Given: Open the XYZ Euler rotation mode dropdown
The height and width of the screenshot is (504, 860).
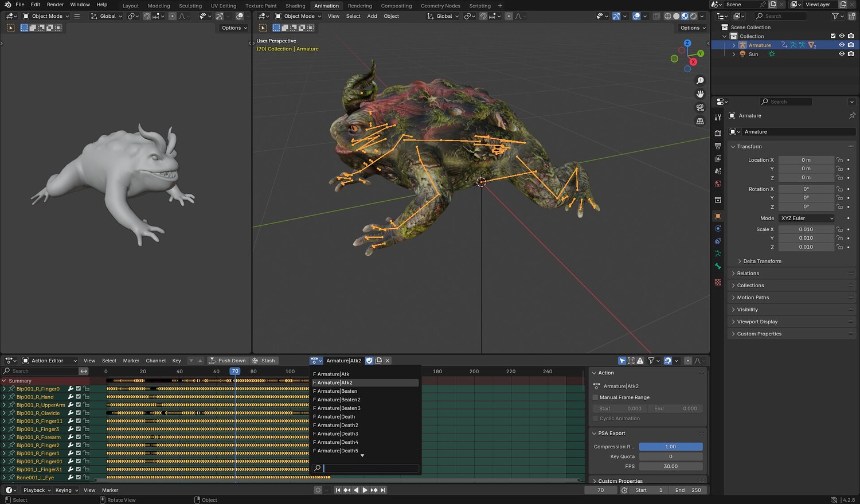Looking at the screenshot, I should point(806,218).
